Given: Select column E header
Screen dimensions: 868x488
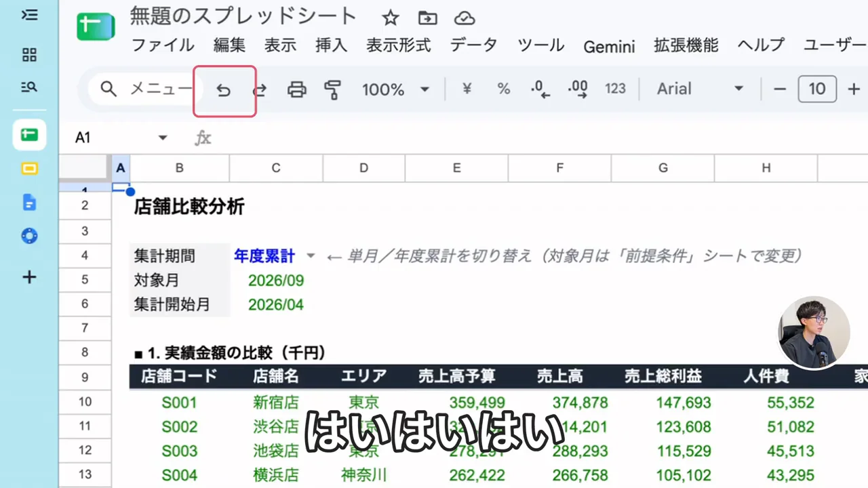Looking at the screenshot, I should pyautogui.click(x=456, y=168).
